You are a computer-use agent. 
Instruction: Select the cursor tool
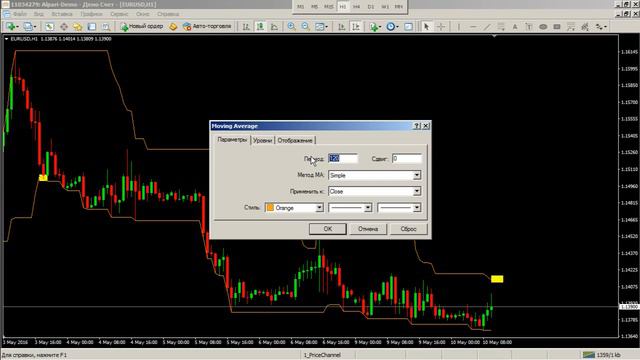(427, 27)
